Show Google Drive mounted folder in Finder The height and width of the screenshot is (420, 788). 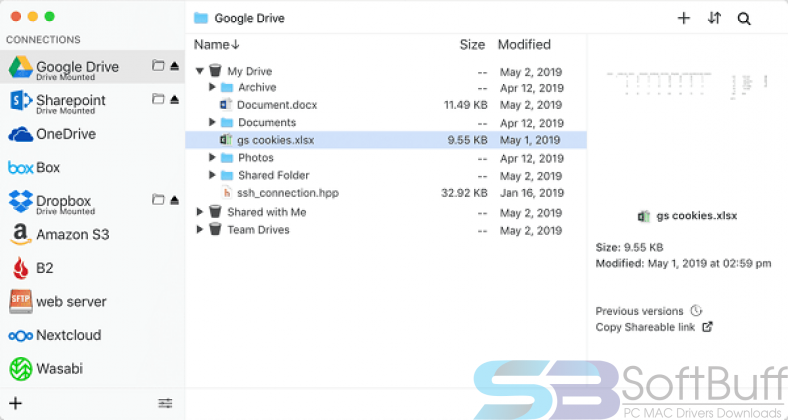tap(158, 65)
